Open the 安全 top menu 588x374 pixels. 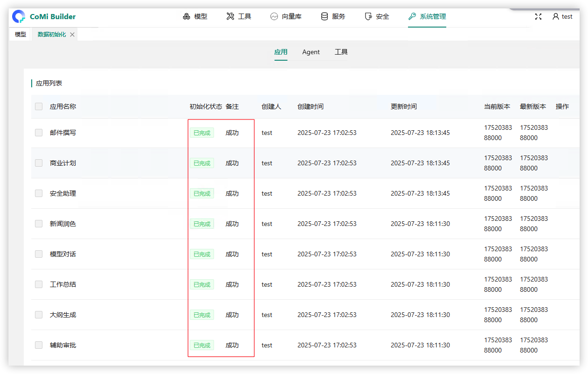point(377,16)
